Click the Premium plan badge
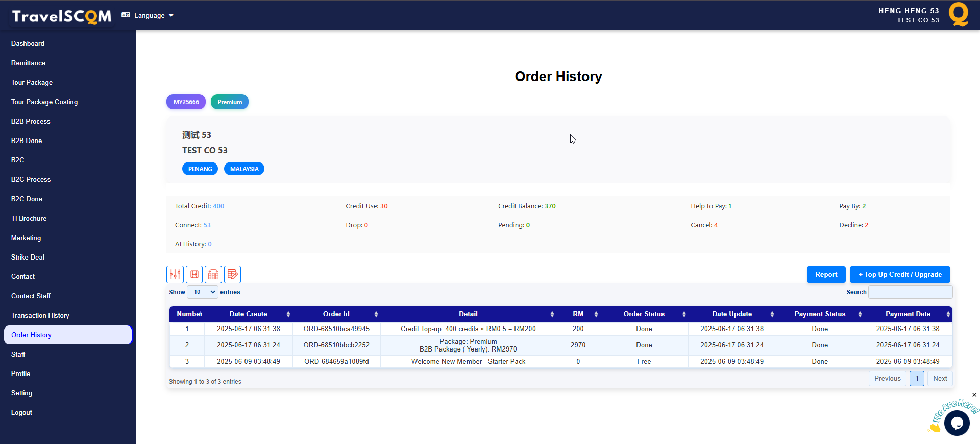 click(230, 102)
